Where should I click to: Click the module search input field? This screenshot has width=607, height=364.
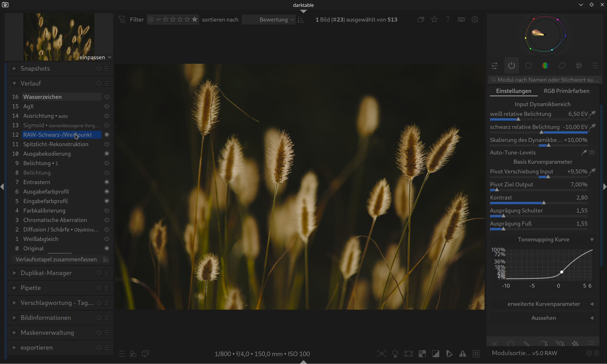(544, 80)
